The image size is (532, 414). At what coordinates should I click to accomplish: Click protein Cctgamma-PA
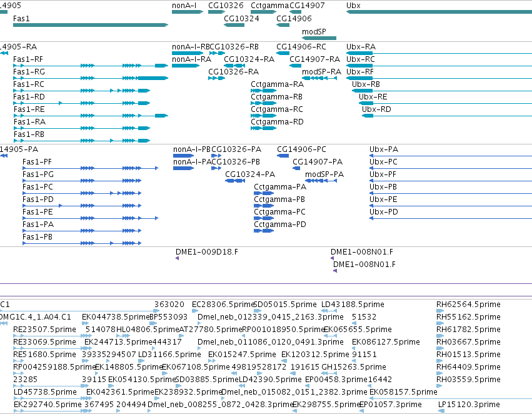coord(264,193)
